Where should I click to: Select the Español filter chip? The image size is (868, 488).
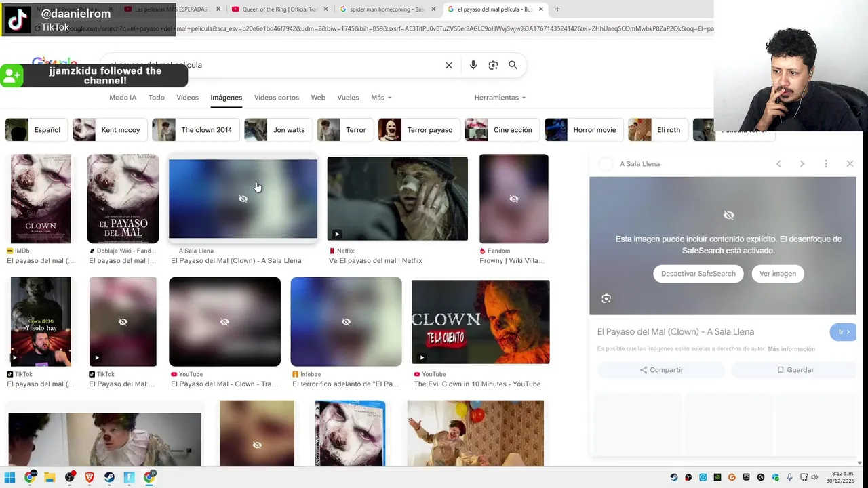37,130
